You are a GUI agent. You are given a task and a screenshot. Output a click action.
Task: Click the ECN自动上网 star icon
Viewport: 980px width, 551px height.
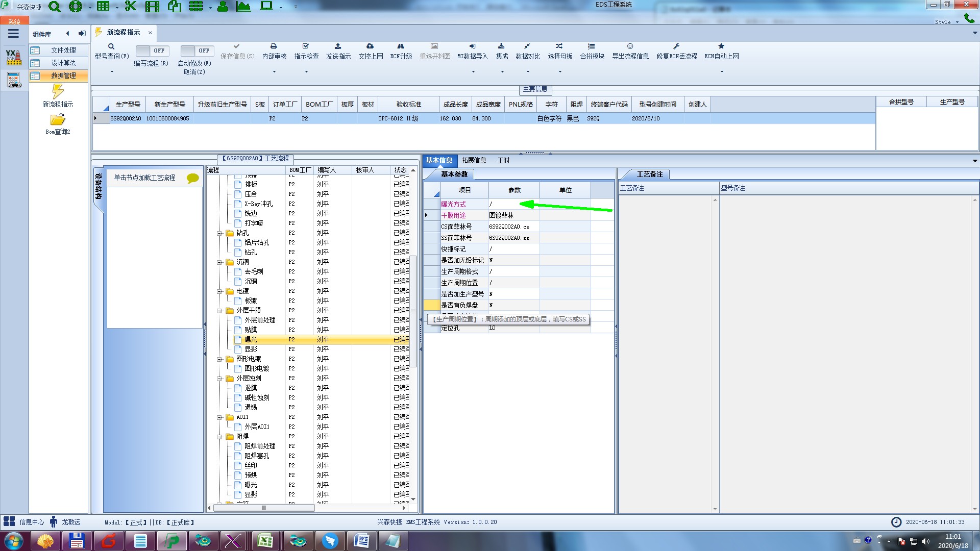tap(721, 46)
